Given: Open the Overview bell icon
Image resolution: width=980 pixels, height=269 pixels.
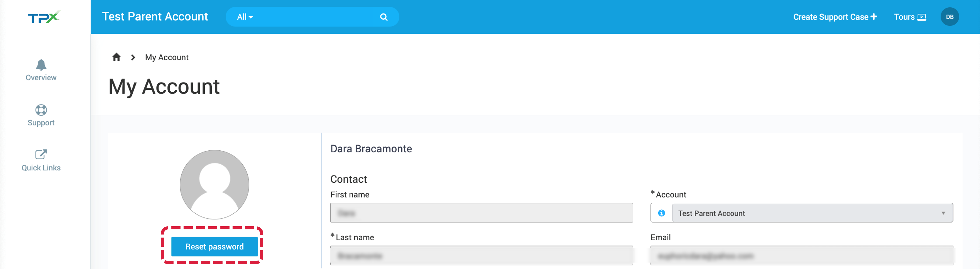Looking at the screenshot, I should click(x=41, y=65).
